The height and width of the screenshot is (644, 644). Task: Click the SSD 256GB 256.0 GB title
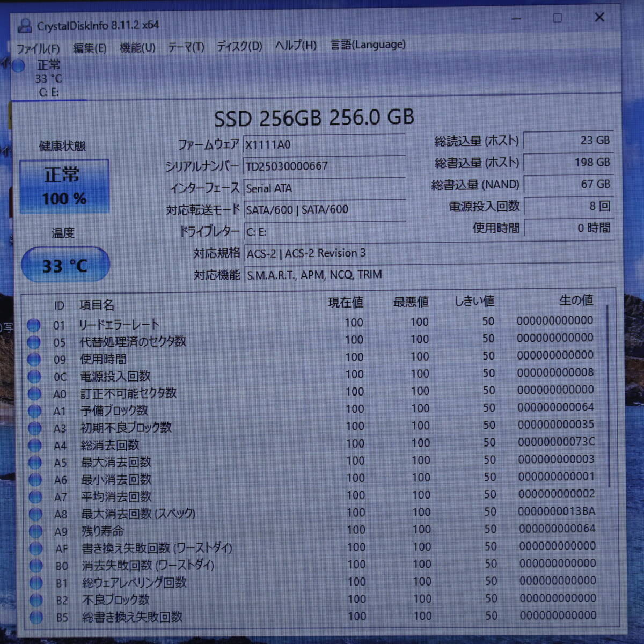(x=314, y=118)
